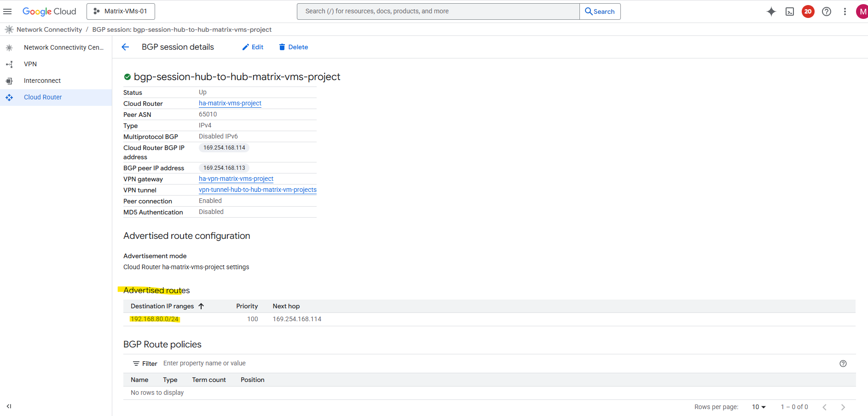The height and width of the screenshot is (416, 868).
Task: Activate Cloud Shell terminal icon
Action: point(790,12)
